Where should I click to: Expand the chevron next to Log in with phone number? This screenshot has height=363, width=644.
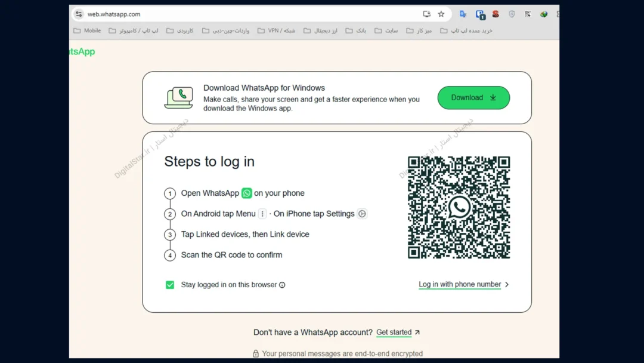(507, 285)
